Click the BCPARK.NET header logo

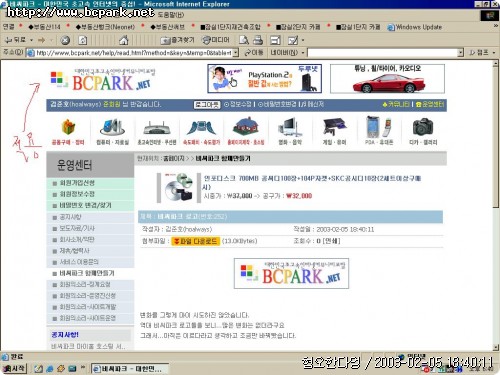click(x=103, y=79)
